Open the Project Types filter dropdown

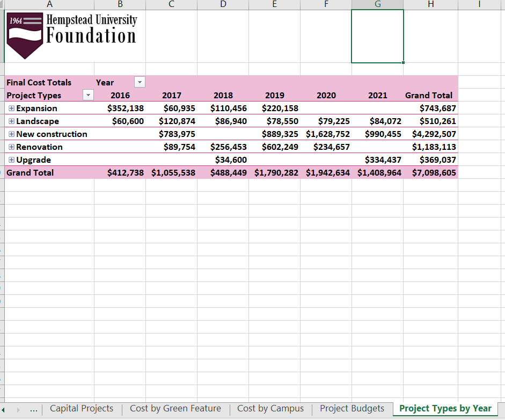click(x=87, y=95)
